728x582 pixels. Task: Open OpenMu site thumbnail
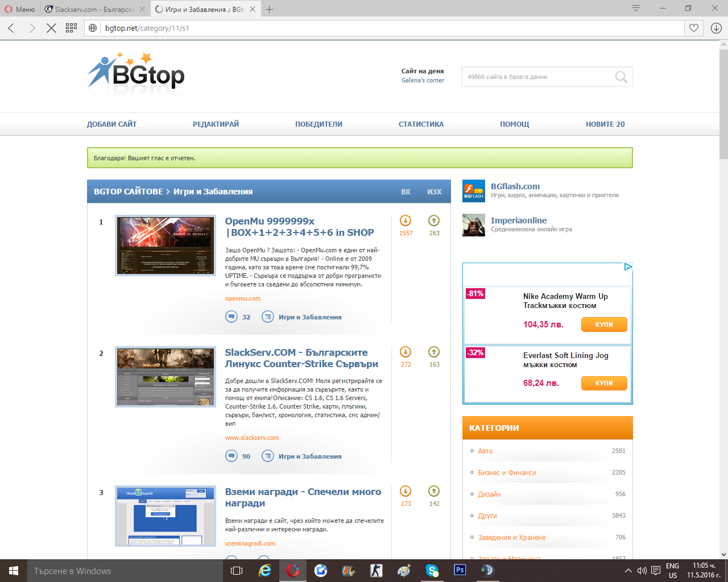(166, 246)
